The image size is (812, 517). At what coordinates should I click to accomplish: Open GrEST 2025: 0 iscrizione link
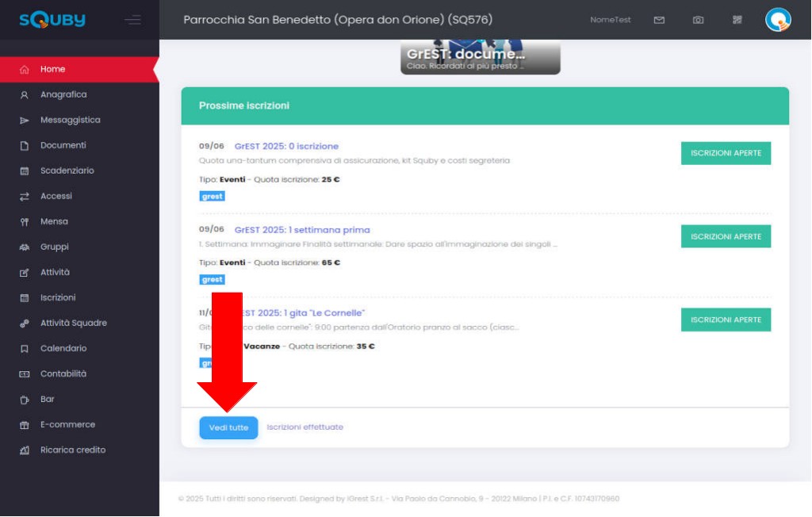[x=286, y=147]
